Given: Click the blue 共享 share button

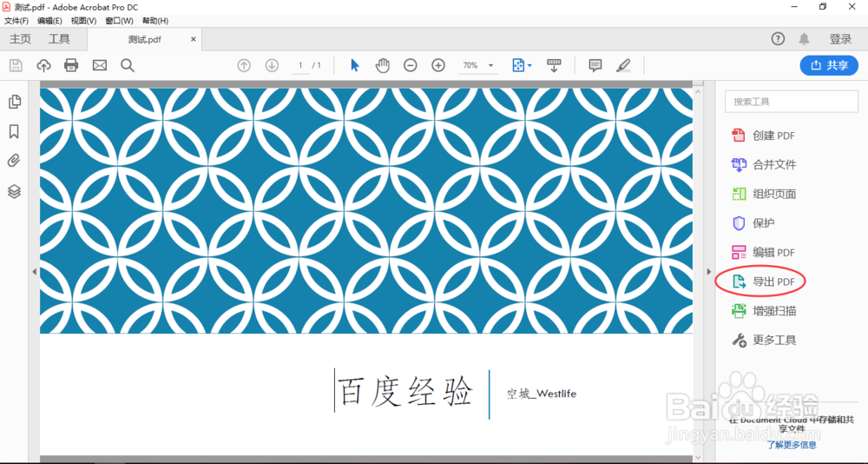Looking at the screenshot, I should coord(829,65).
